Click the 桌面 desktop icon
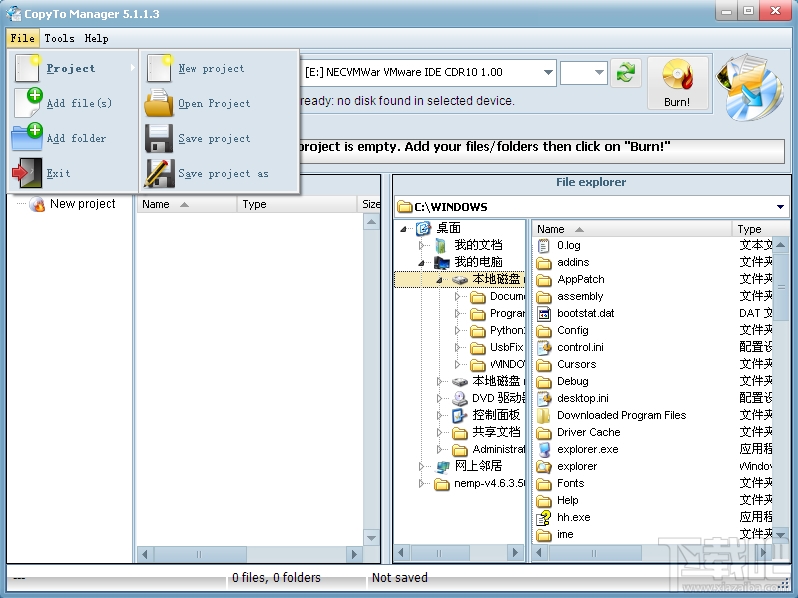798x598 pixels. tap(423, 229)
